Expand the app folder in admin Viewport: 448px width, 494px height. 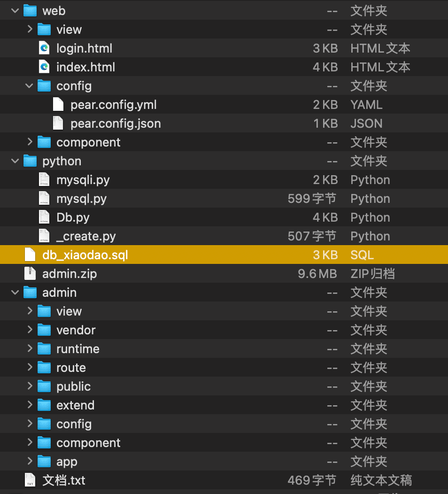[30, 462]
